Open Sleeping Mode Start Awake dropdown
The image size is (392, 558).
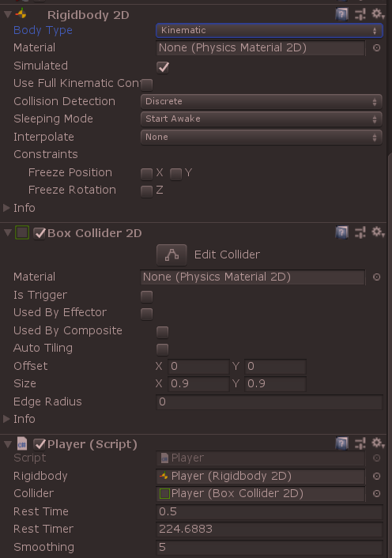tap(261, 119)
